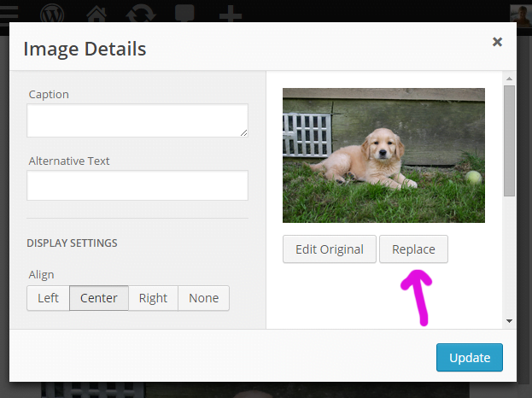Click the Alternative Text field
The image size is (532, 398).
pyautogui.click(x=137, y=185)
